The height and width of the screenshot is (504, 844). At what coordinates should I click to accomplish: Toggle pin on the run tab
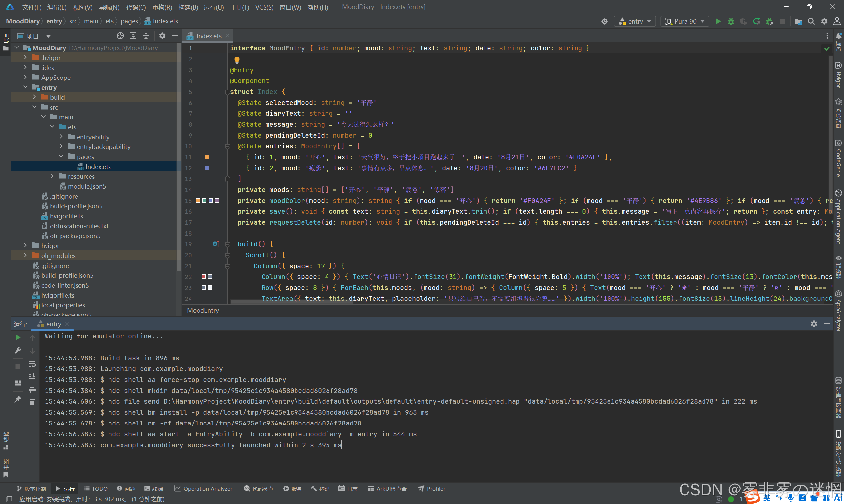[18, 399]
